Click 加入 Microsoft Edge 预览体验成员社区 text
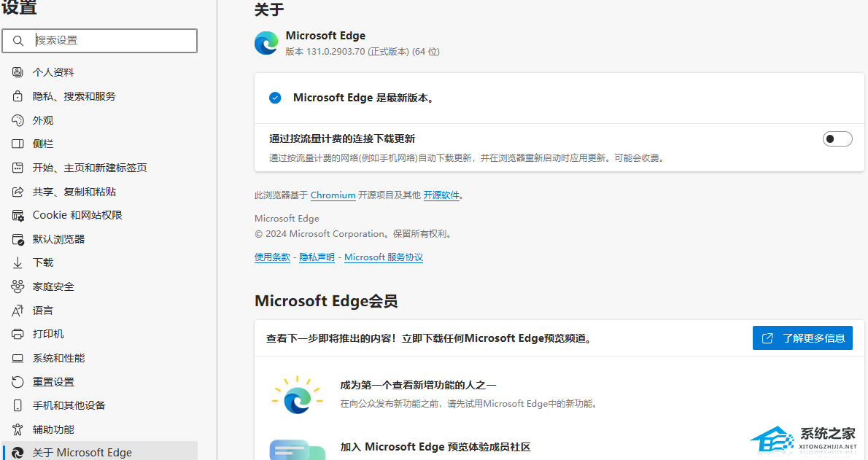The image size is (868, 460). [x=435, y=447]
